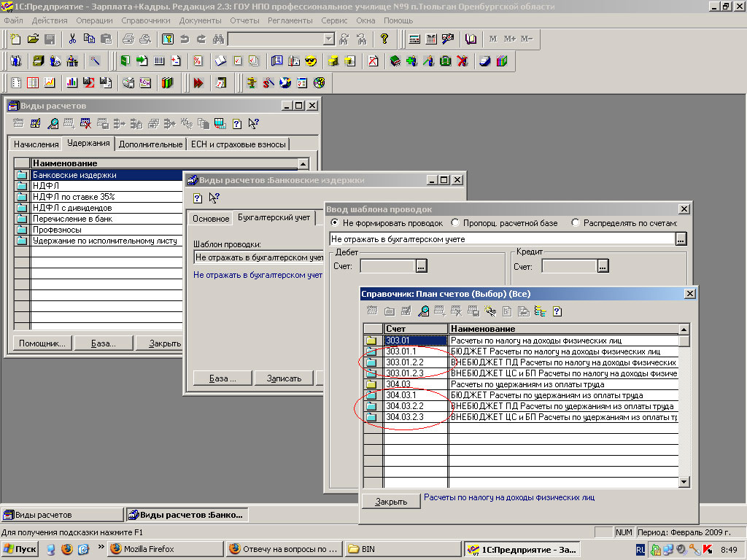The width and height of the screenshot is (747, 560).
Task: Click the percent sign icon in second toolbar
Action: tap(197, 61)
